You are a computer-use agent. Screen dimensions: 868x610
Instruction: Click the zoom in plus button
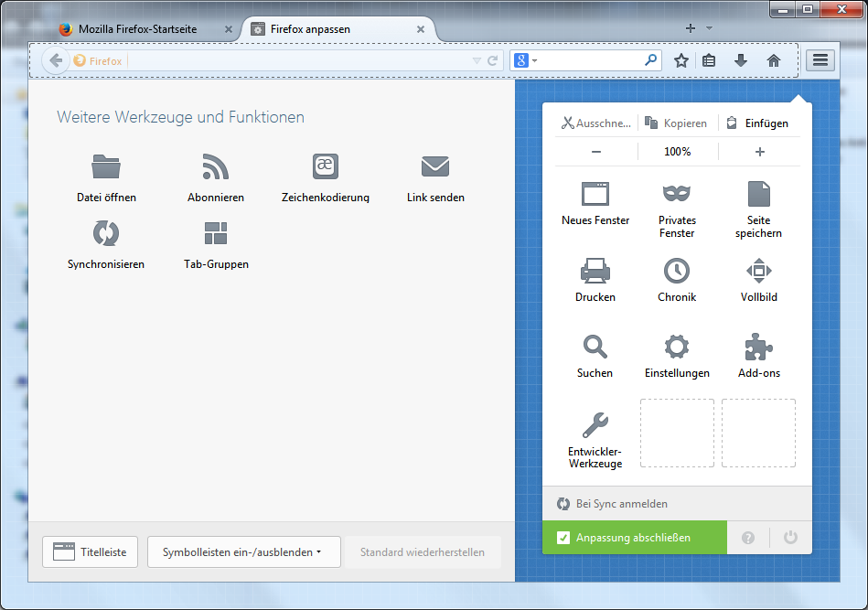(759, 152)
